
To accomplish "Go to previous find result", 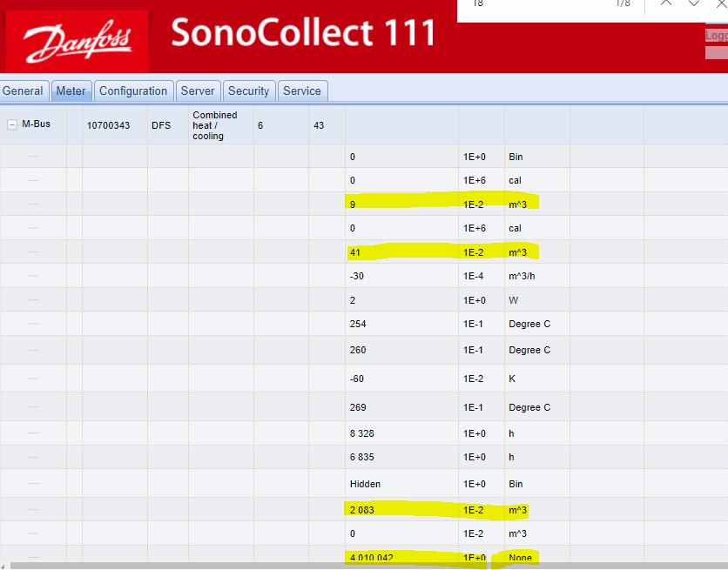I will coord(665,3).
